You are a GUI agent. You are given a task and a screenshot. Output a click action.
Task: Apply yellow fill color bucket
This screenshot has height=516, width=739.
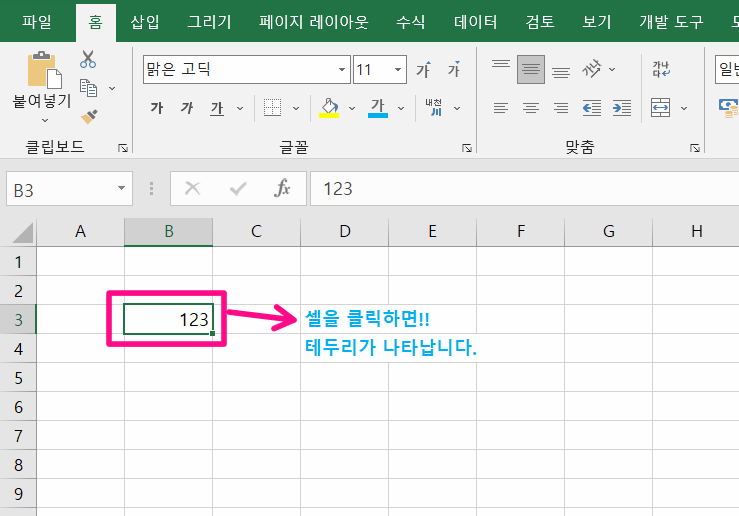[x=329, y=108]
